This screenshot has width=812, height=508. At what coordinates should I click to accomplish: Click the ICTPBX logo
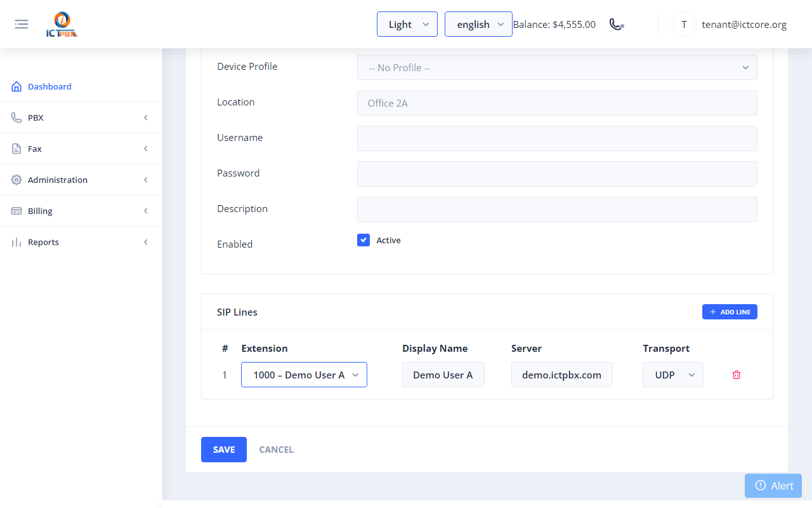pos(62,25)
